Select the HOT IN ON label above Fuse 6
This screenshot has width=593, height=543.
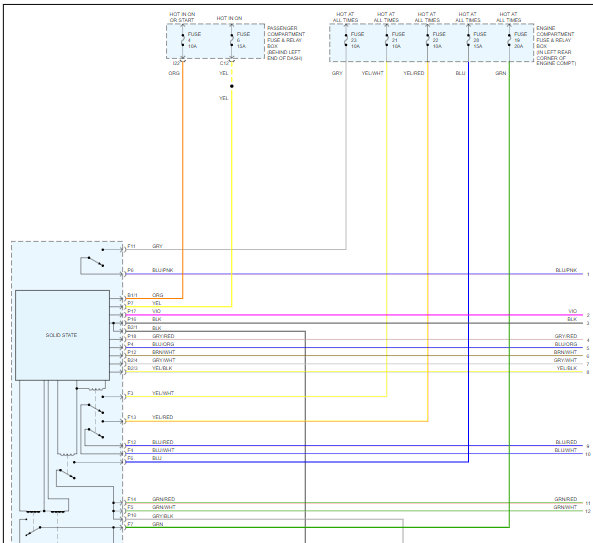pyautogui.click(x=229, y=18)
